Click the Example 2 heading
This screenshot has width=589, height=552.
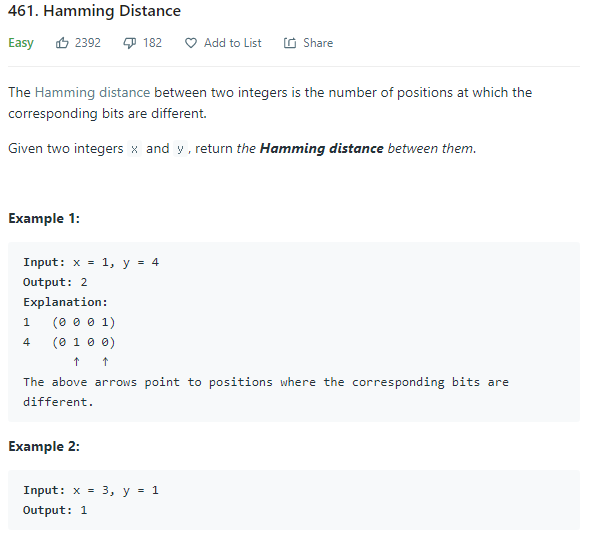(x=44, y=446)
